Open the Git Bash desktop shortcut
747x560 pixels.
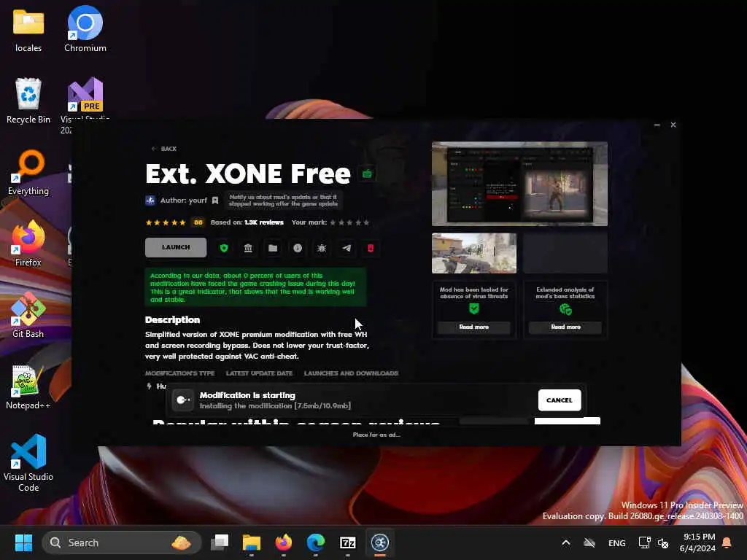(x=28, y=315)
